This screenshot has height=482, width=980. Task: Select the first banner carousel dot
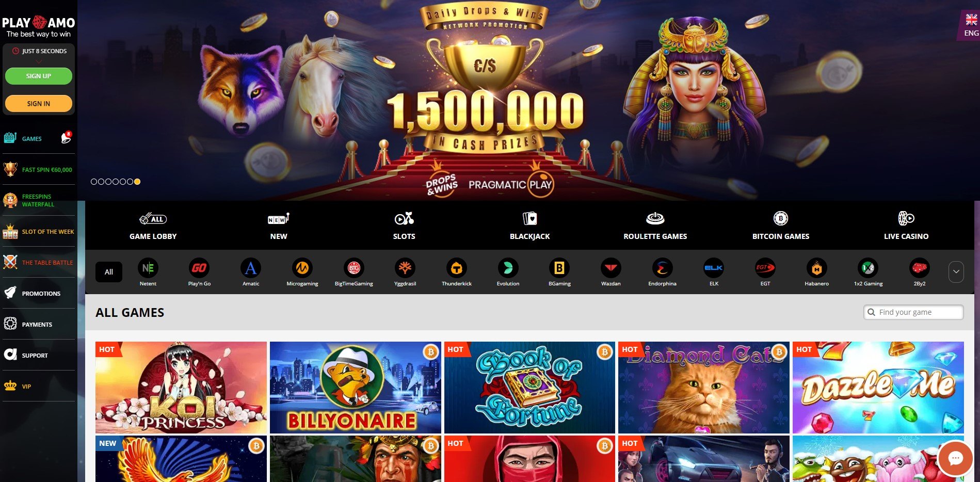(94, 182)
